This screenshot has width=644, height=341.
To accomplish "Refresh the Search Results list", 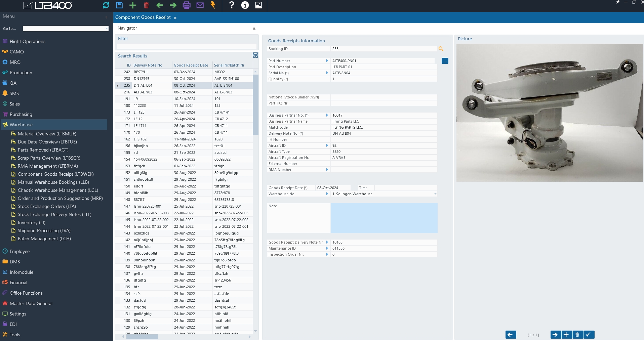I will 255,55.
